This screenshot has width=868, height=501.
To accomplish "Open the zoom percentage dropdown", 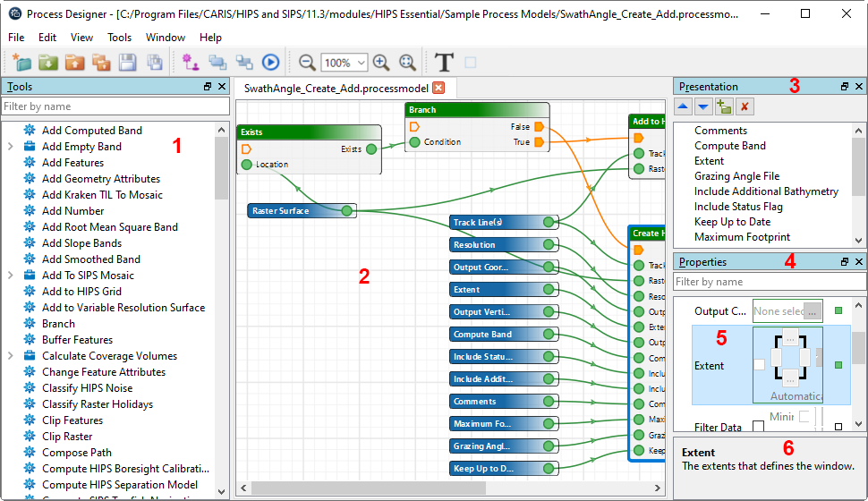I will (x=361, y=63).
